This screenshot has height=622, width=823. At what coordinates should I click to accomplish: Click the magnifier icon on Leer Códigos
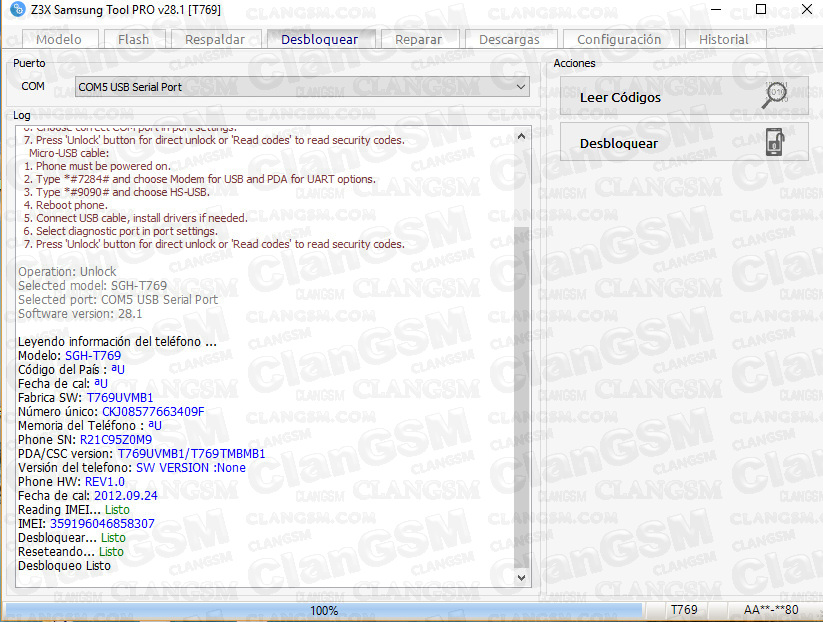click(775, 95)
